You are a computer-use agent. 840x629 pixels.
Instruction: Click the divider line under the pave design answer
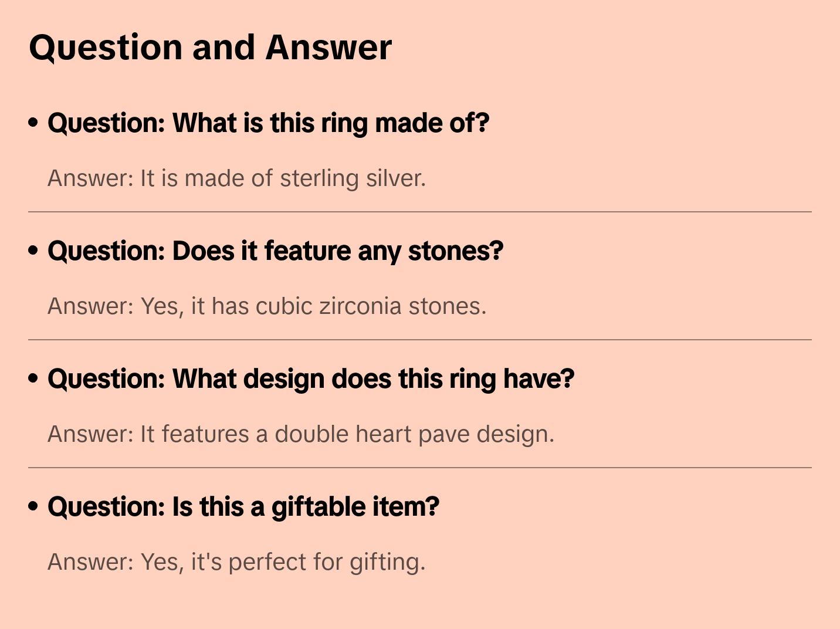tap(420, 468)
